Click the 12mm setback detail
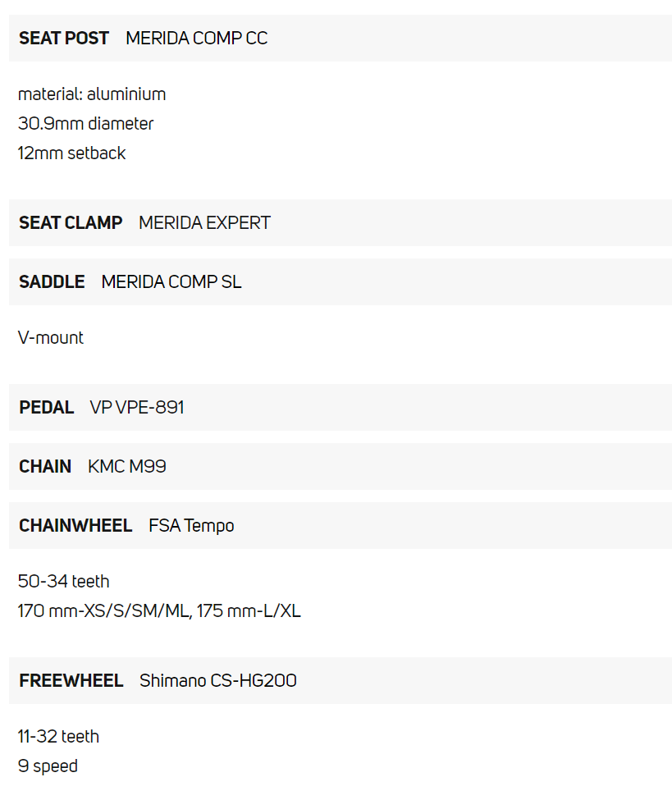 (x=71, y=153)
